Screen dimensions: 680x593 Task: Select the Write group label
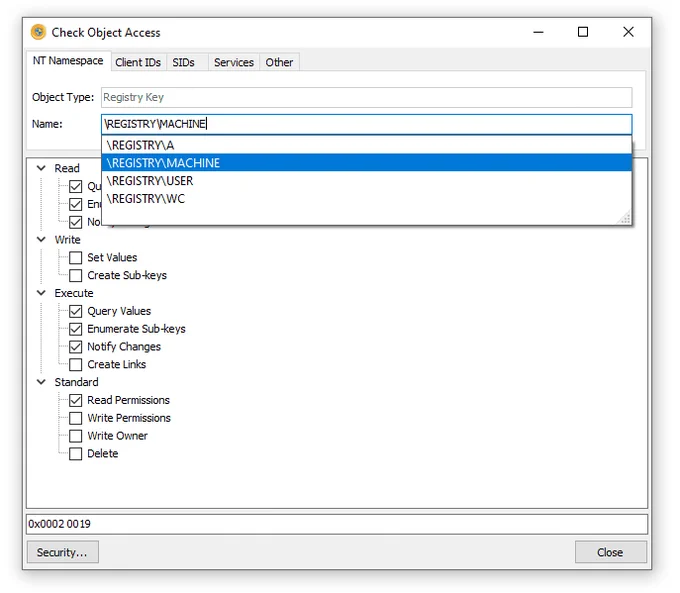click(x=67, y=240)
